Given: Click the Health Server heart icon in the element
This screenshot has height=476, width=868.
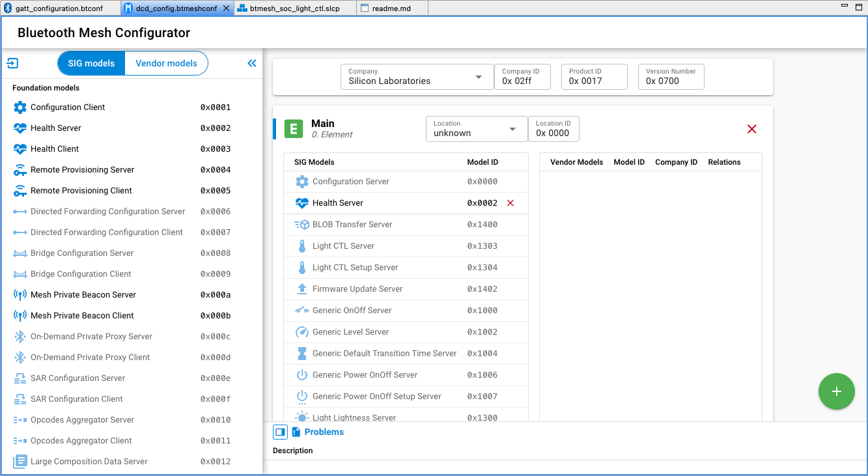Looking at the screenshot, I should tap(302, 203).
